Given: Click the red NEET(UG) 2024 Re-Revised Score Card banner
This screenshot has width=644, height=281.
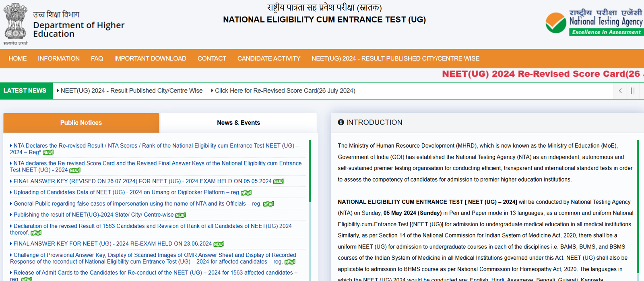Looking at the screenshot, I should [x=543, y=74].
